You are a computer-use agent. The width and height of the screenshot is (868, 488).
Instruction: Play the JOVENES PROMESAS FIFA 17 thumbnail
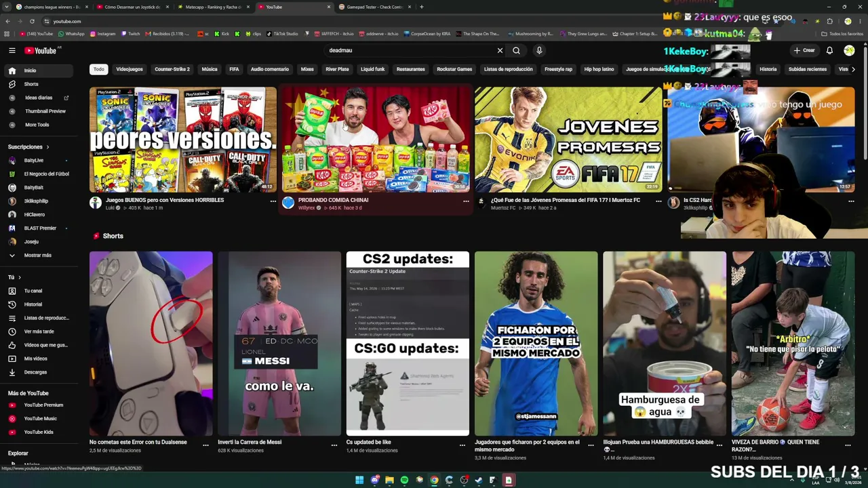[568, 140]
